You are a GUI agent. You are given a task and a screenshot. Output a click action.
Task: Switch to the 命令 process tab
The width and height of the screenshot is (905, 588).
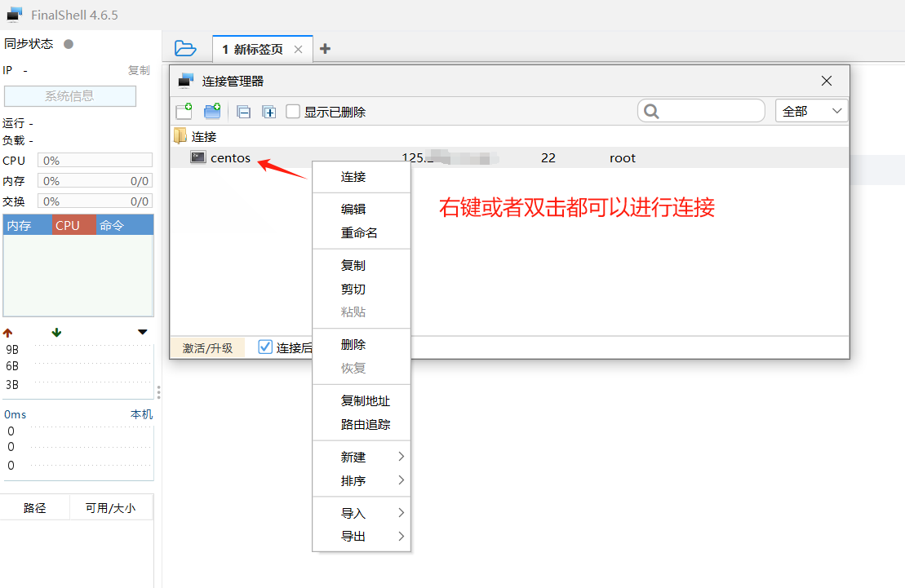(125, 225)
